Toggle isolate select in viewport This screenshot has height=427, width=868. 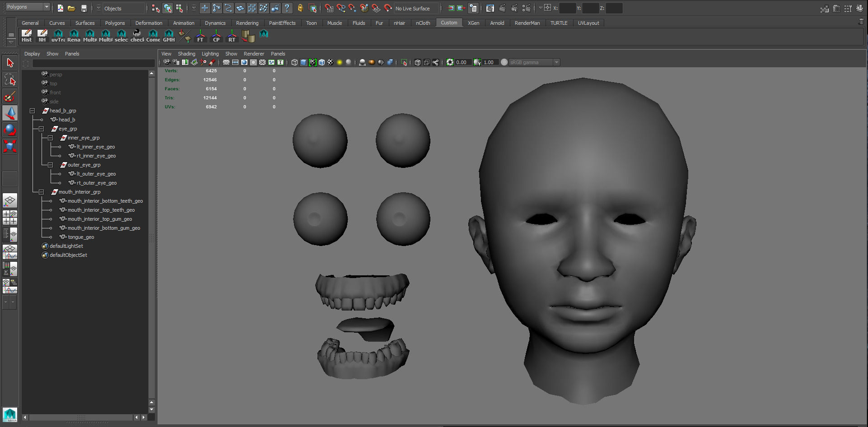click(404, 62)
